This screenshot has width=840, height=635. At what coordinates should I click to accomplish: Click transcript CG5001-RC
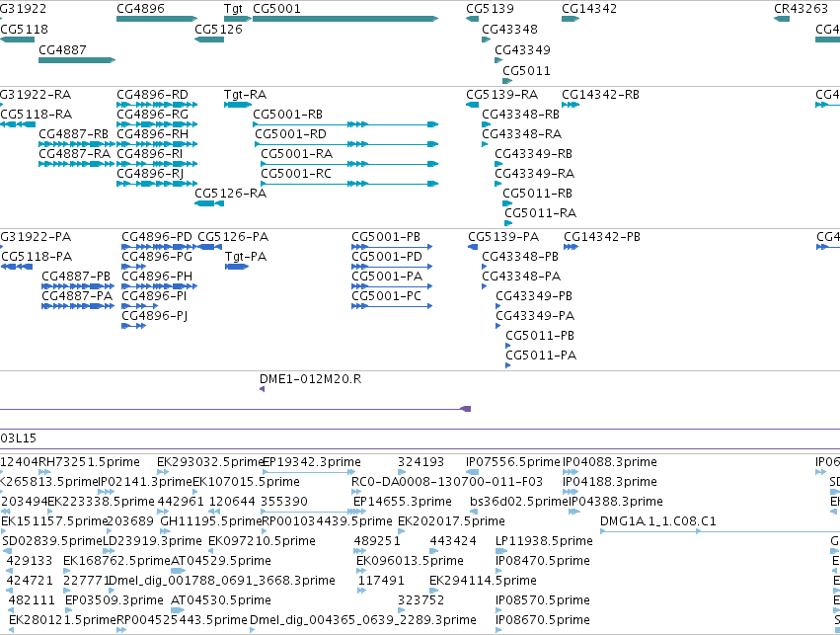tap(349, 184)
